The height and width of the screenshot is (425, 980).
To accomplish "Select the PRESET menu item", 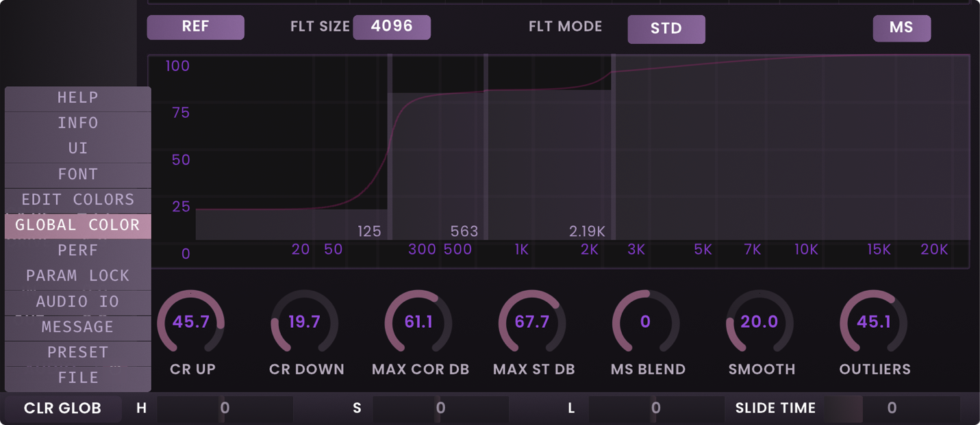I will click(78, 352).
